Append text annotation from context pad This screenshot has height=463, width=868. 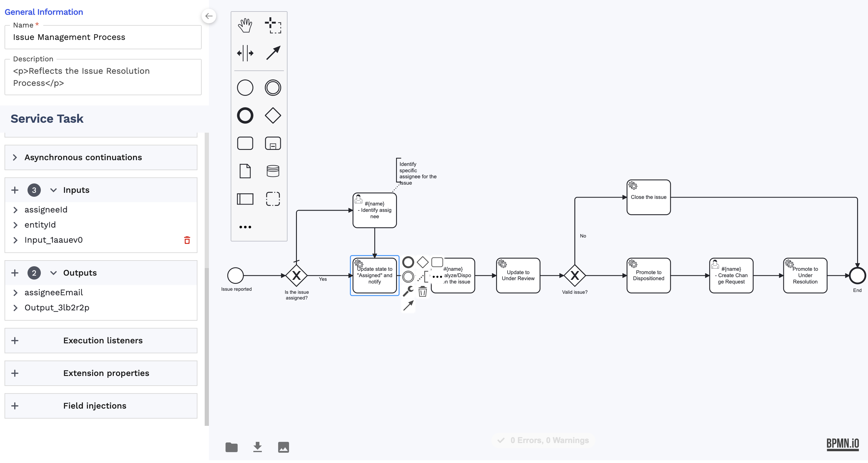423,277
